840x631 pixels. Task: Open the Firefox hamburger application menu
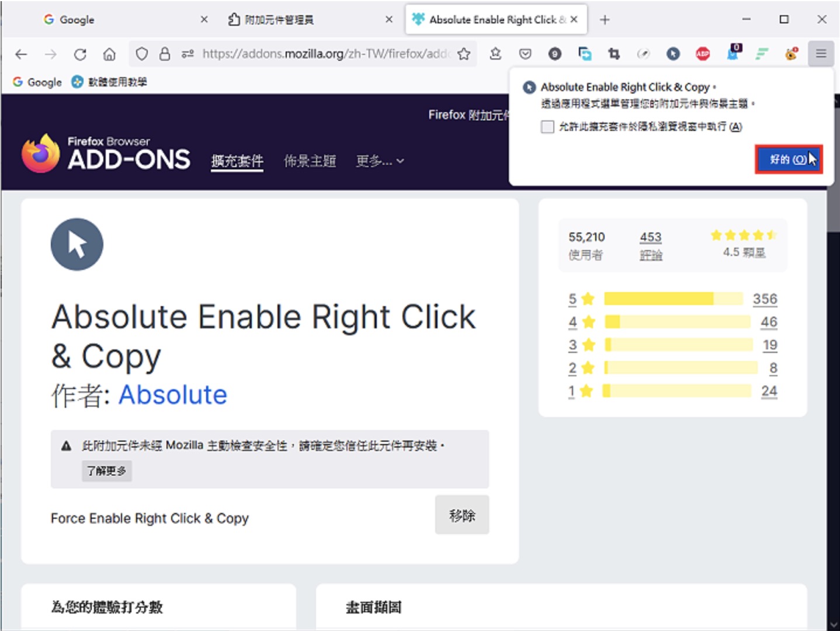coord(821,54)
